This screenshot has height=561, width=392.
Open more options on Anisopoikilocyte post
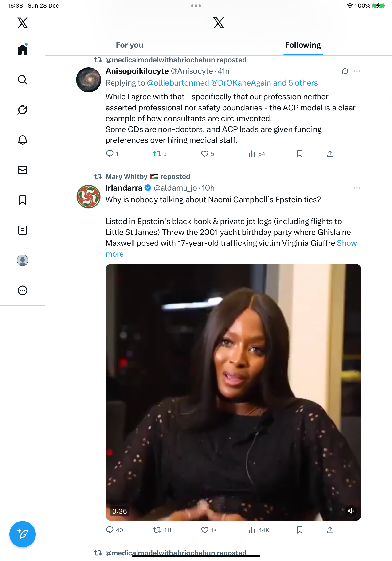(x=357, y=71)
